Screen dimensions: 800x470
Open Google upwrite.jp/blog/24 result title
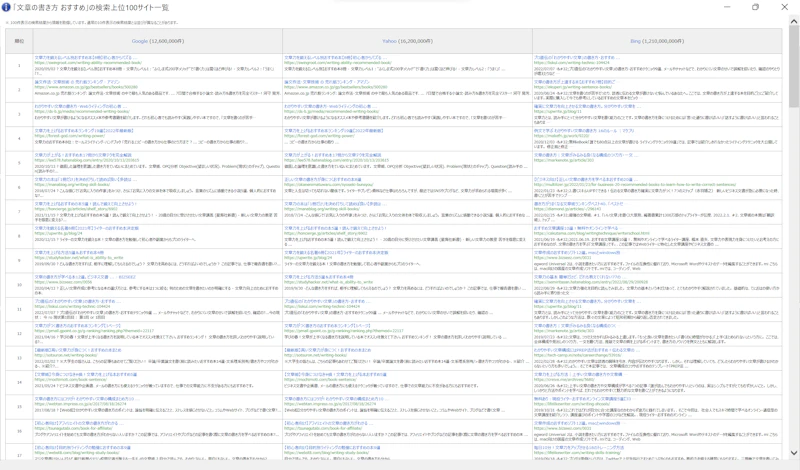87,228
